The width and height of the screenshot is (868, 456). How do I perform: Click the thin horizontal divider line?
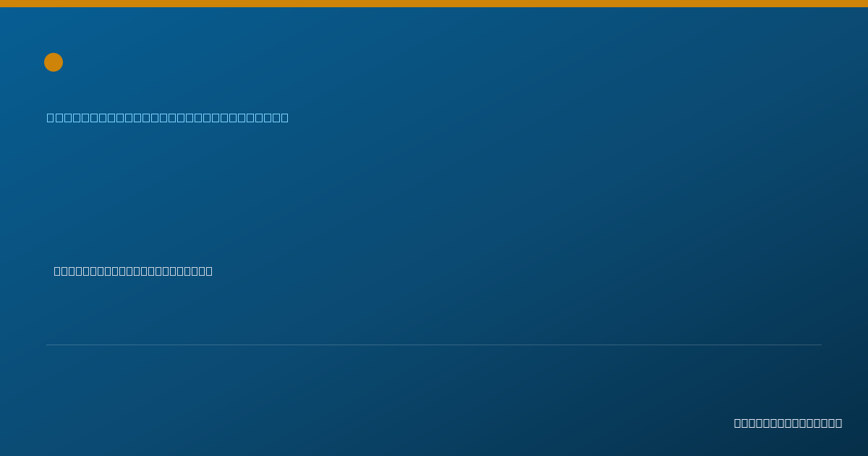pos(434,345)
